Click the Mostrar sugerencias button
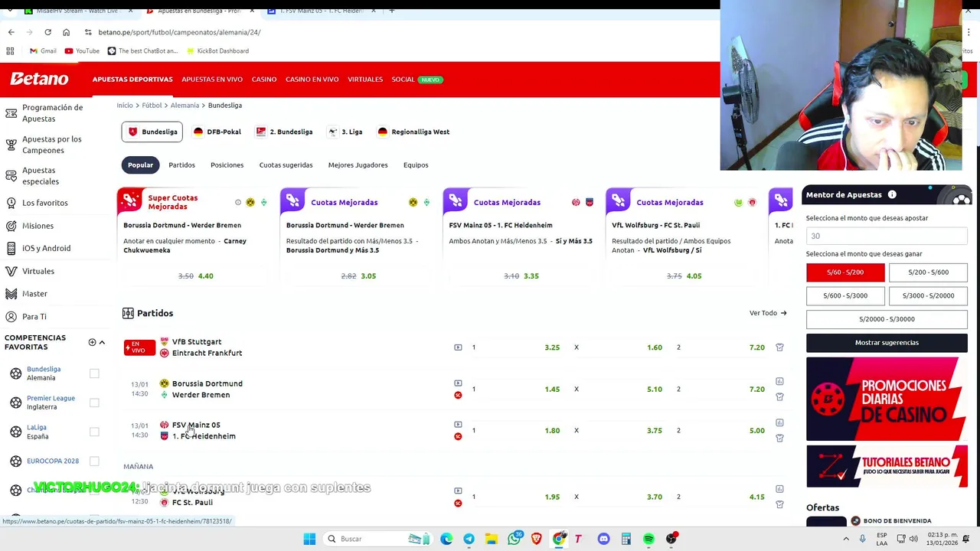 tap(887, 343)
